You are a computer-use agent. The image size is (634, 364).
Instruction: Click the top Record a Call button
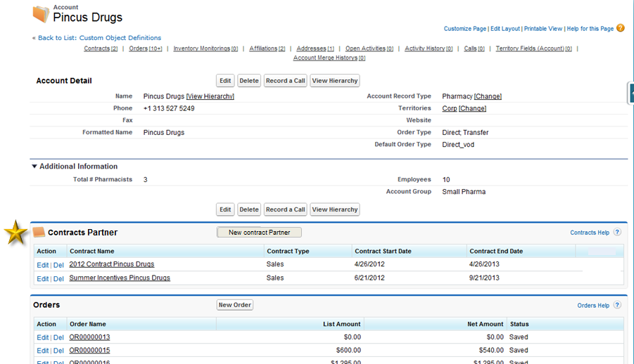pyautogui.click(x=285, y=81)
